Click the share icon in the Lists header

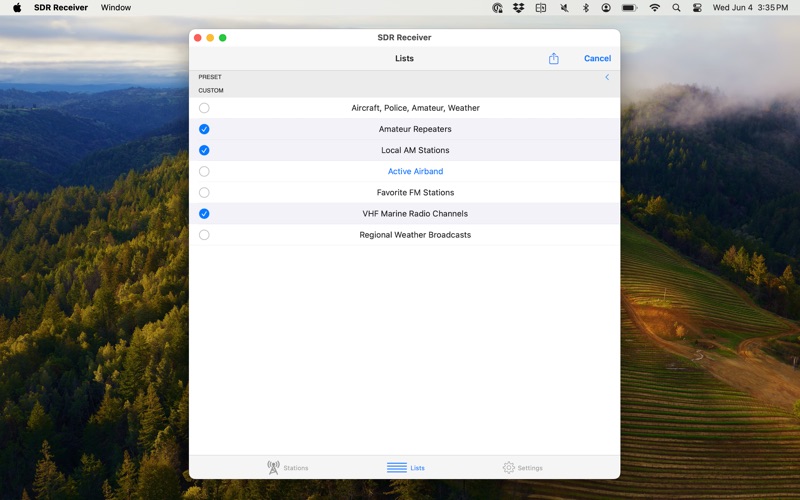554,59
